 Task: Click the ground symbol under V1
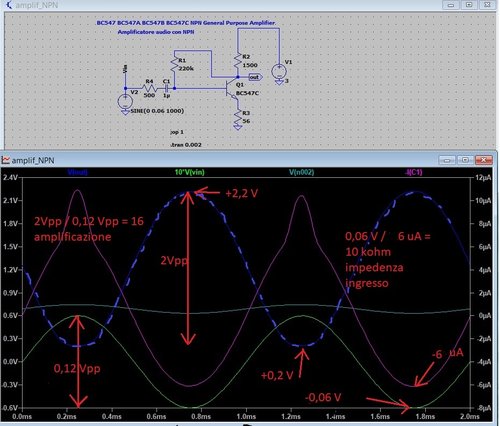[x=279, y=82]
